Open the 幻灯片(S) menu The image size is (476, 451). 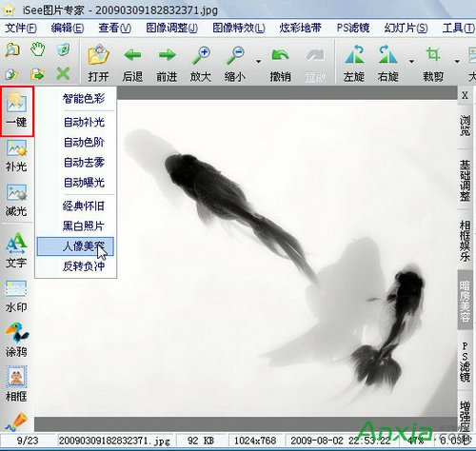[406, 29]
